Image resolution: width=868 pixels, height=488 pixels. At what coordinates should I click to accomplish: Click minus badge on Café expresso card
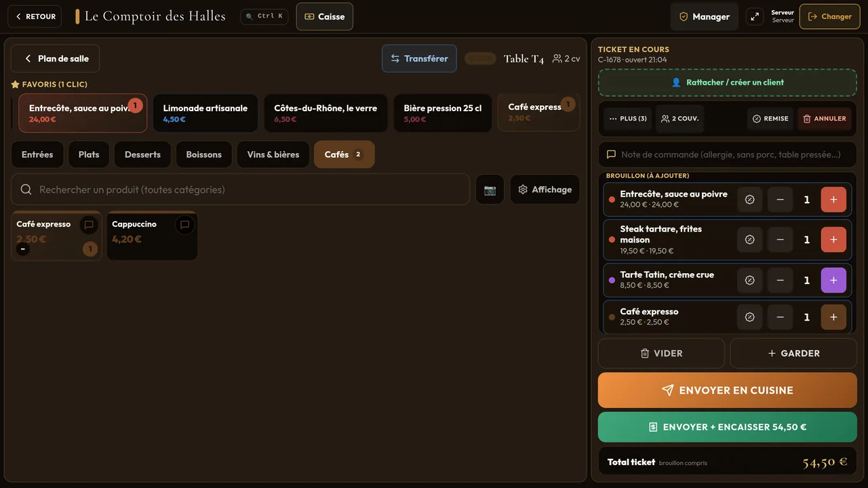(23, 249)
